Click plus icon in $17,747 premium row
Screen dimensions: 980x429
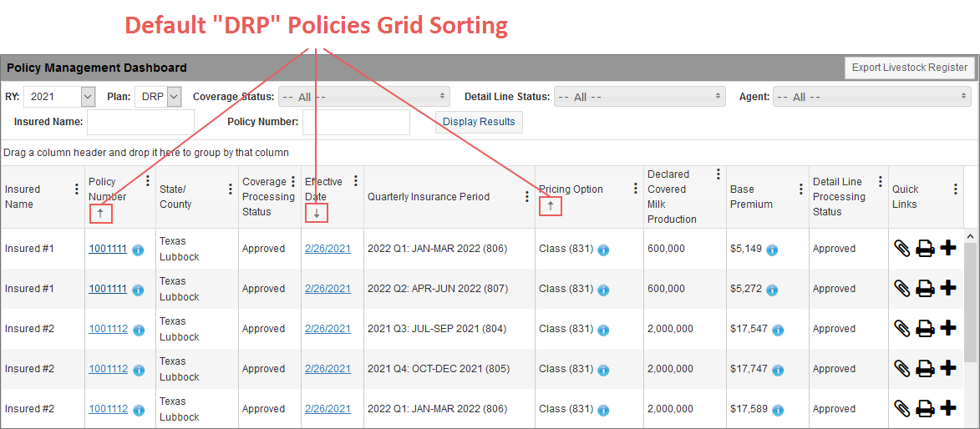click(x=948, y=368)
